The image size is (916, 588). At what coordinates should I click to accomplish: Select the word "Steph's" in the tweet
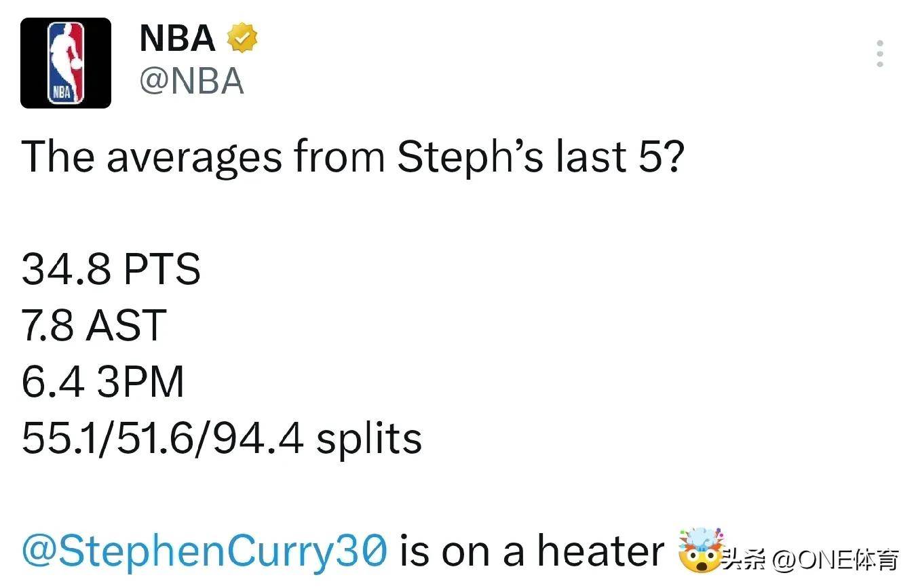(470, 157)
